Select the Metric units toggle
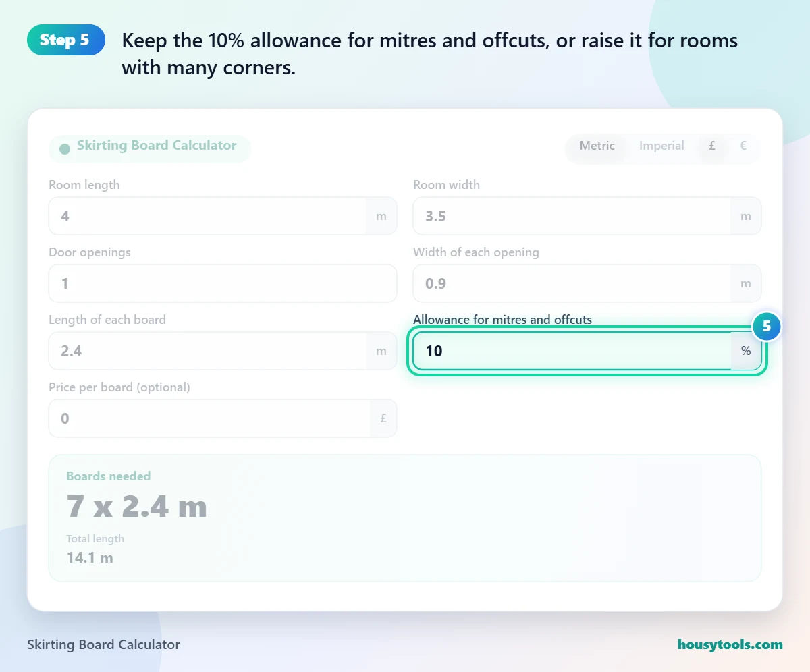This screenshot has height=672, width=810. pos(597,146)
